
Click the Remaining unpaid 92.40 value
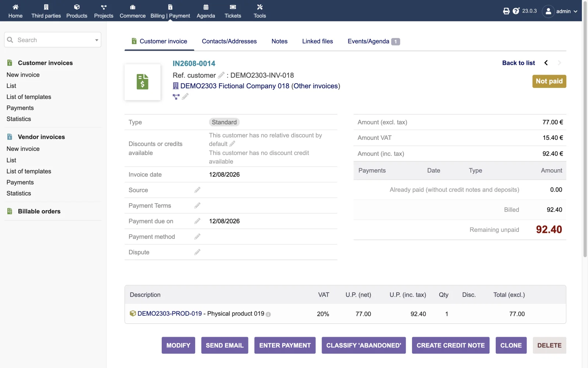tap(549, 230)
